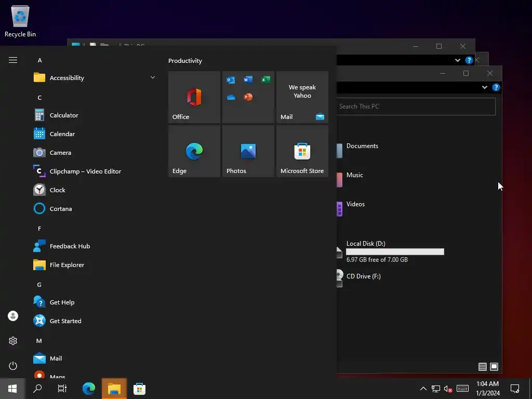Screen dimensions: 532x399
Task: Open Recycle Bin on desktop
Action: (x=20, y=21)
